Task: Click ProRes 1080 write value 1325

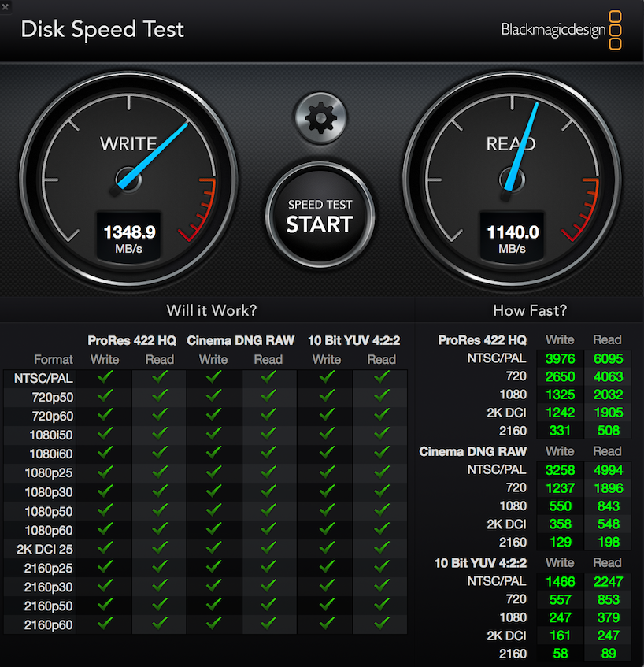Action: pos(561,395)
